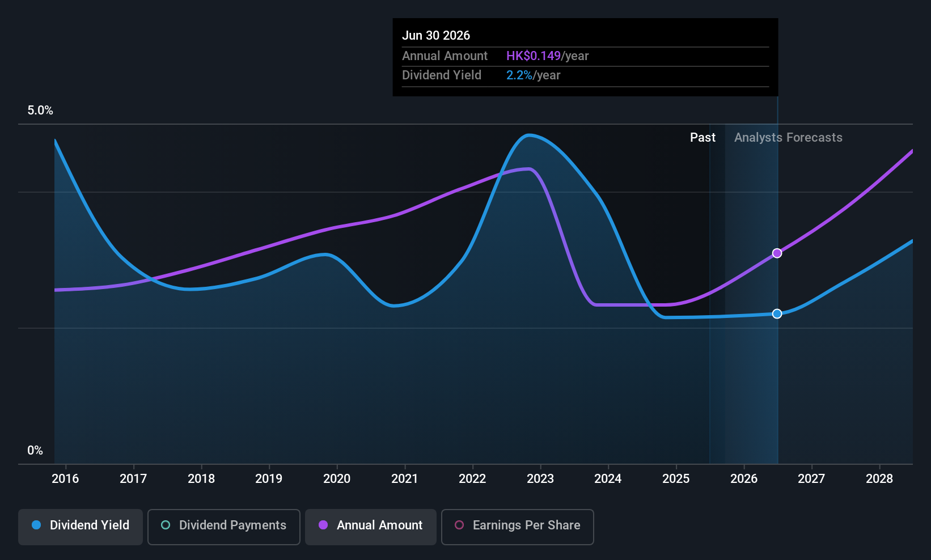Toggle the Dividend Payments legend button
The image size is (931, 560).
coord(224,527)
